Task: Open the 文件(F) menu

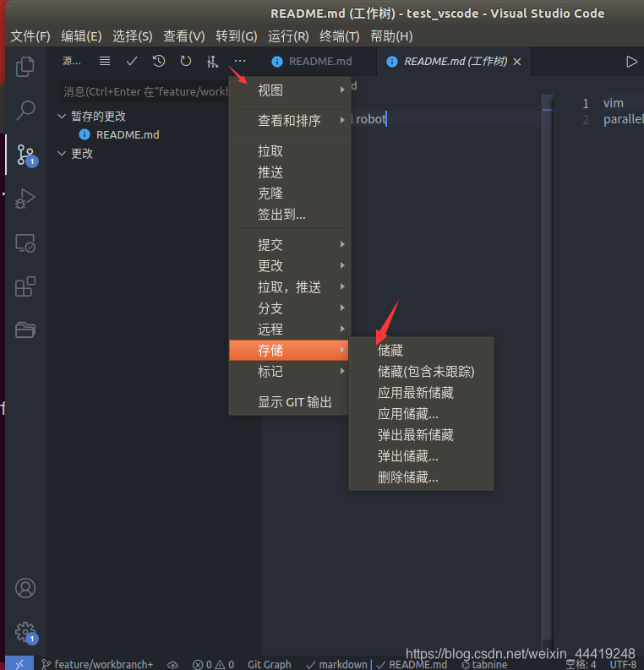Action: pos(30,36)
